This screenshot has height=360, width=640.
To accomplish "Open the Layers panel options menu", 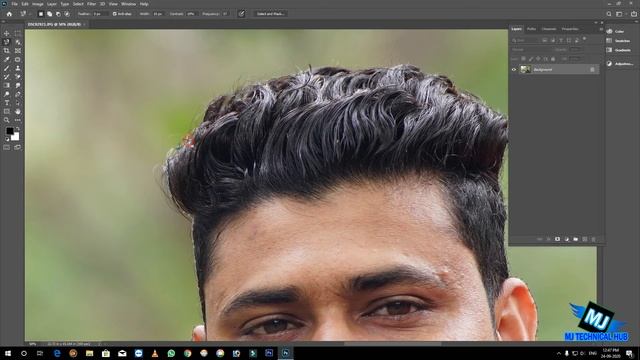I will pos(601,29).
